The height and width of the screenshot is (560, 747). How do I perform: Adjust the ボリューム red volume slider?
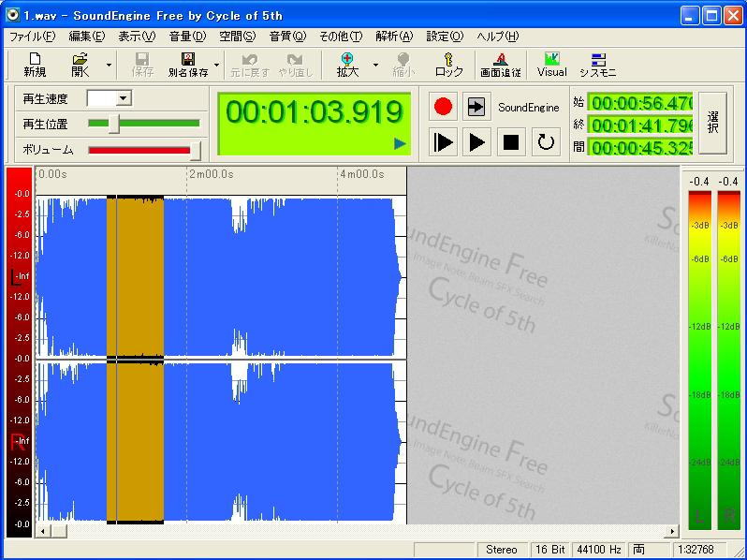(144, 150)
